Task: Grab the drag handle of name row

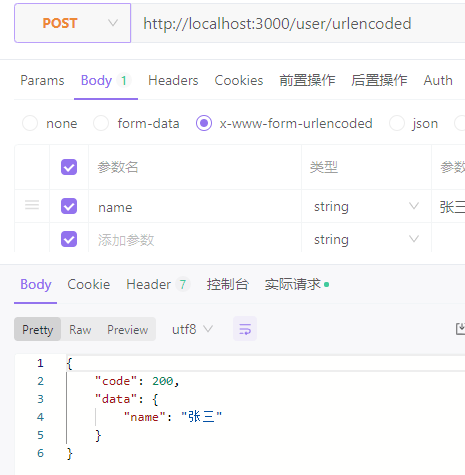Action: 32,205
